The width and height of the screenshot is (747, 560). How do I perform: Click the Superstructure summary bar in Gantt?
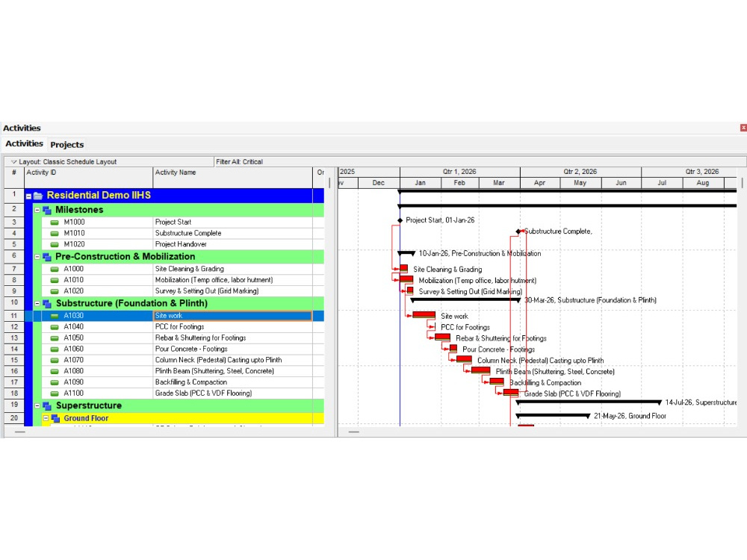click(x=589, y=402)
